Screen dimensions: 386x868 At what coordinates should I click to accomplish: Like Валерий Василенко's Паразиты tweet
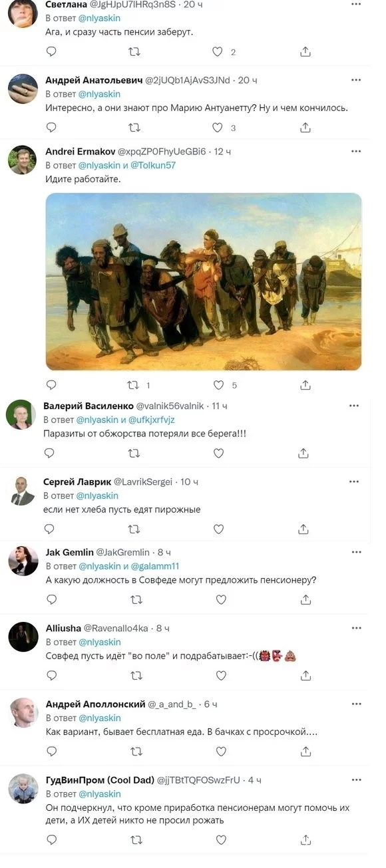pos(218,453)
